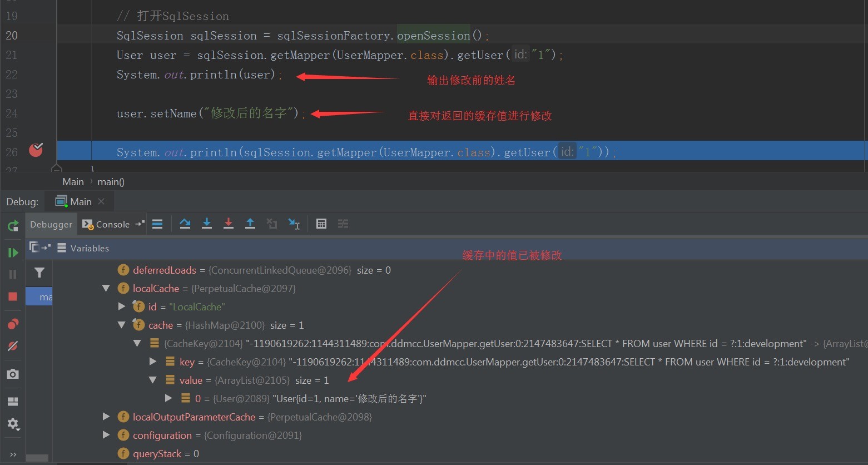The image size is (868, 465).
Task: Click the camera thread dump icon
Action: (x=13, y=374)
